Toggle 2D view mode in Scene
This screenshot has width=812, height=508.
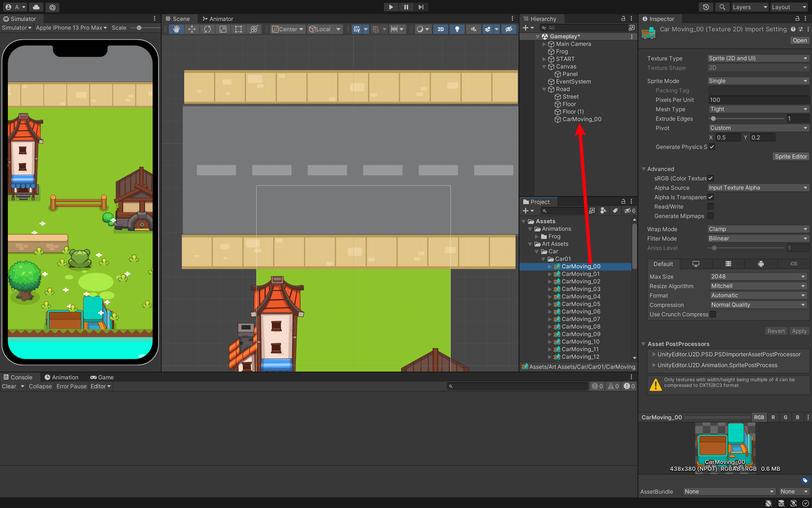pyautogui.click(x=441, y=29)
